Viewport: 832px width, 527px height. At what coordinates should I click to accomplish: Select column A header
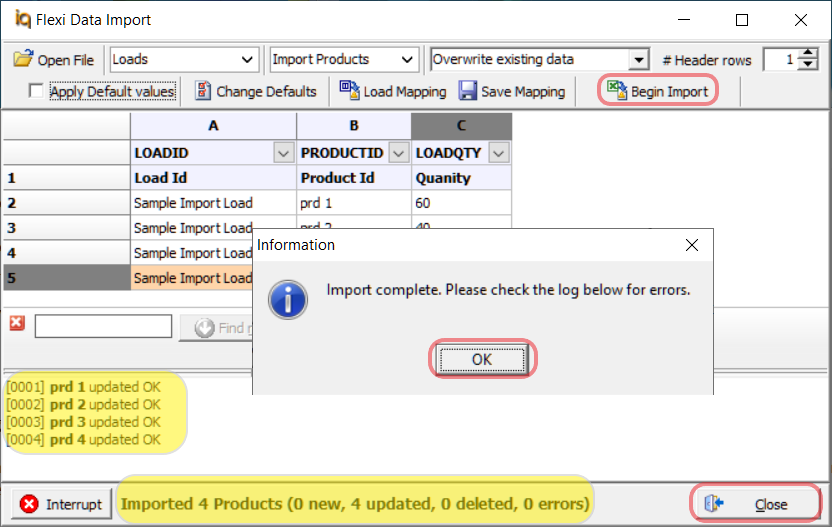[x=213, y=126]
